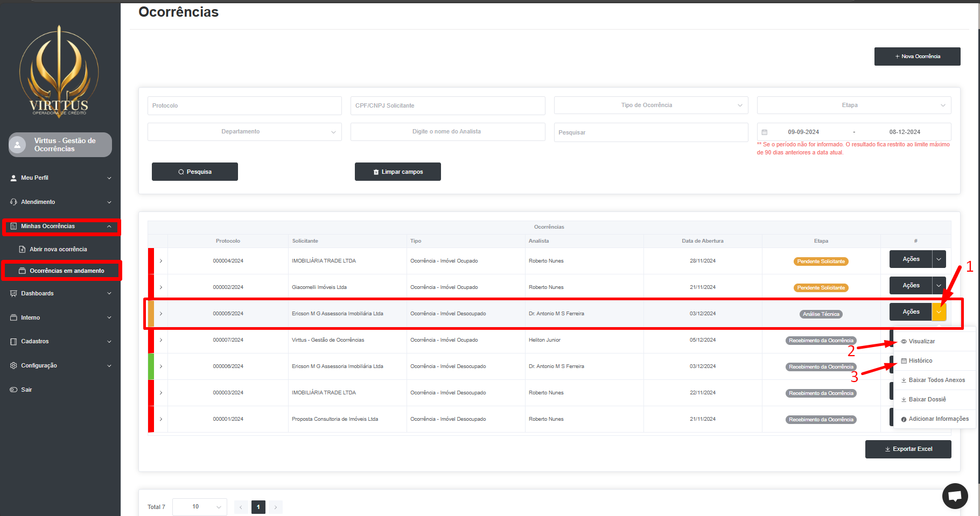The width and height of the screenshot is (980, 516).
Task: Click the chat support bubble icon
Action: pos(955,496)
